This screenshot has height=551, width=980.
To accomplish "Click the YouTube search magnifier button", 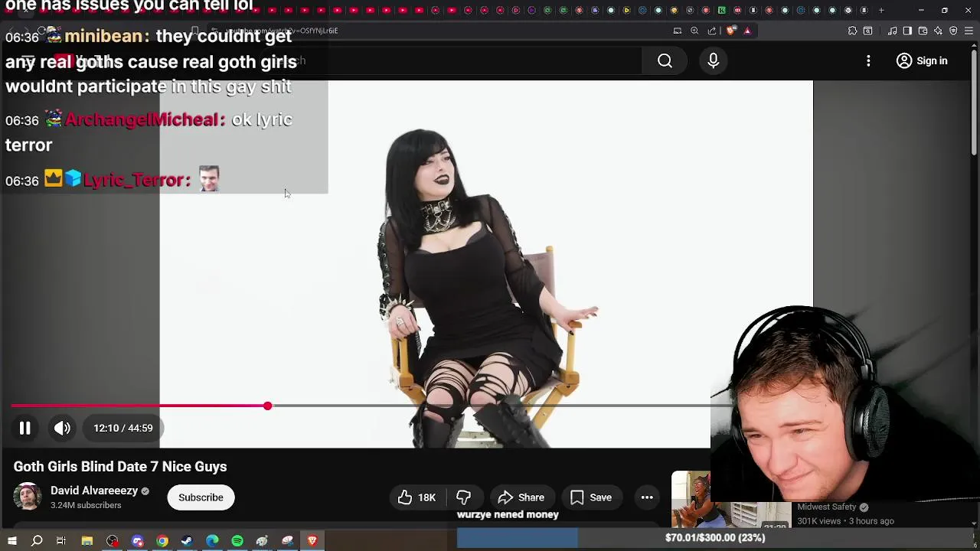I will [x=665, y=61].
